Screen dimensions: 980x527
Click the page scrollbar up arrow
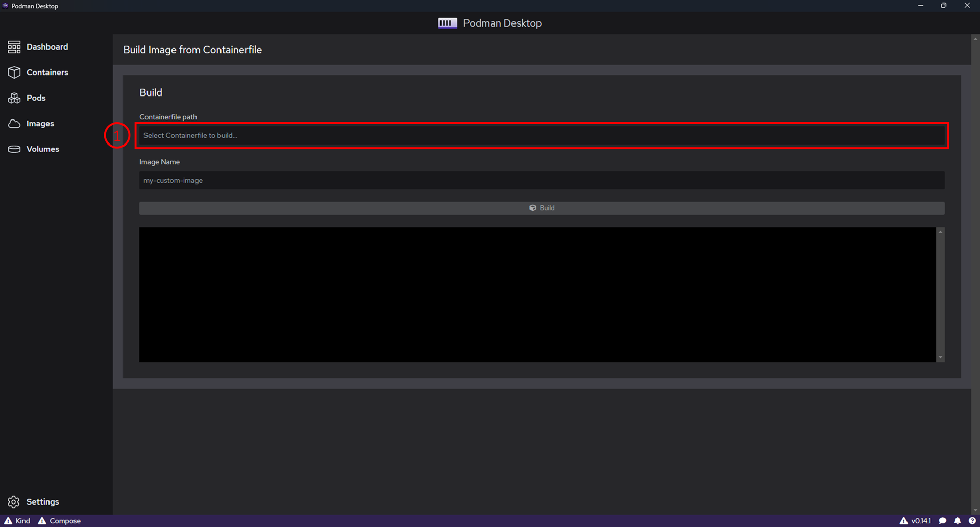(x=975, y=39)
